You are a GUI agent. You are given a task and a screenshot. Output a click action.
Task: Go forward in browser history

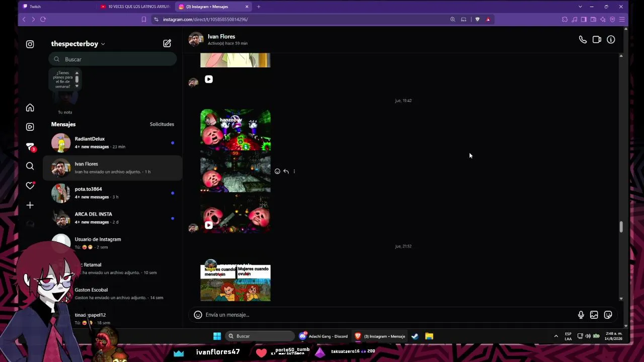[33, 19]
